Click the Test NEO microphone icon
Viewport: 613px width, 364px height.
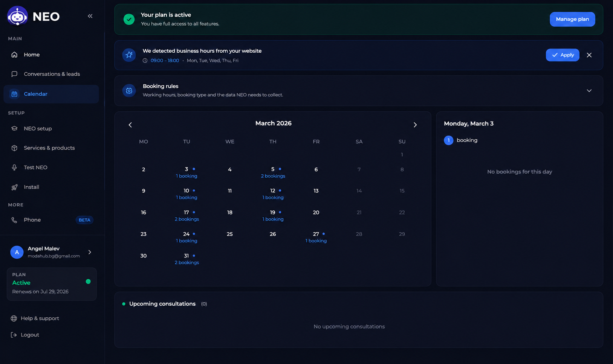pyautogui.click(x=14, y=168)
